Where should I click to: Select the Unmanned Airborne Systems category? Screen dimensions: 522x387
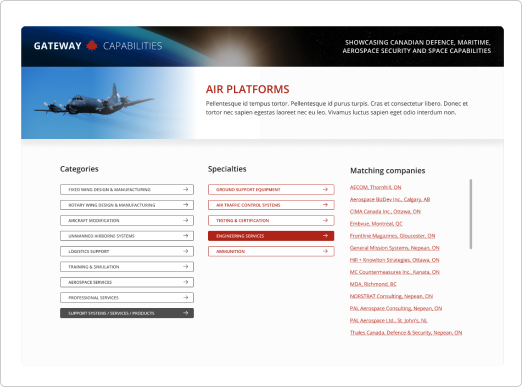coord(127,236)
